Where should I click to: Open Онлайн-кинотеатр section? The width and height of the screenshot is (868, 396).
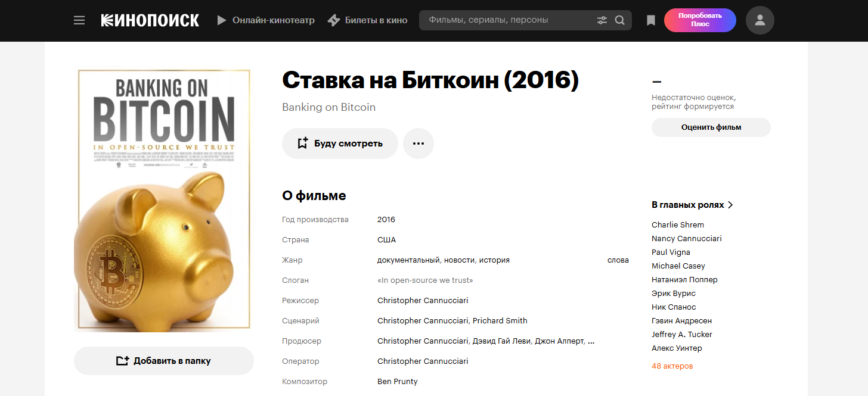click(x=265, y=20)
